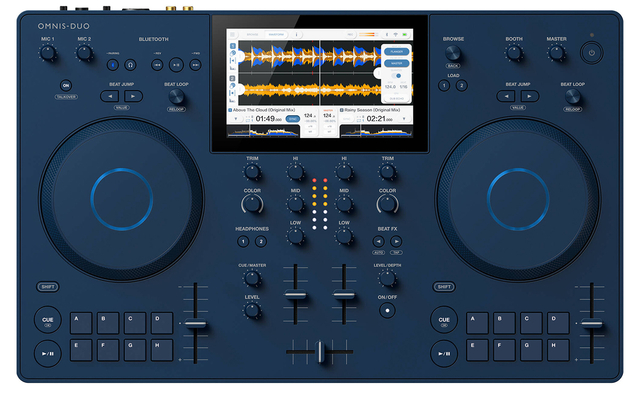Hit the deck 1 CUE button
Screen dimensions: 640x400
click(48, 320)
